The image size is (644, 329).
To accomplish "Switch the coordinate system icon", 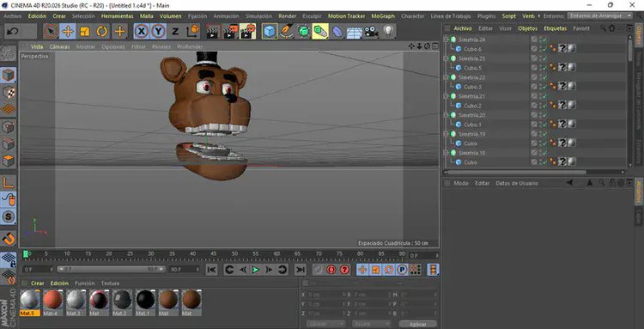I will pos(192,31).
